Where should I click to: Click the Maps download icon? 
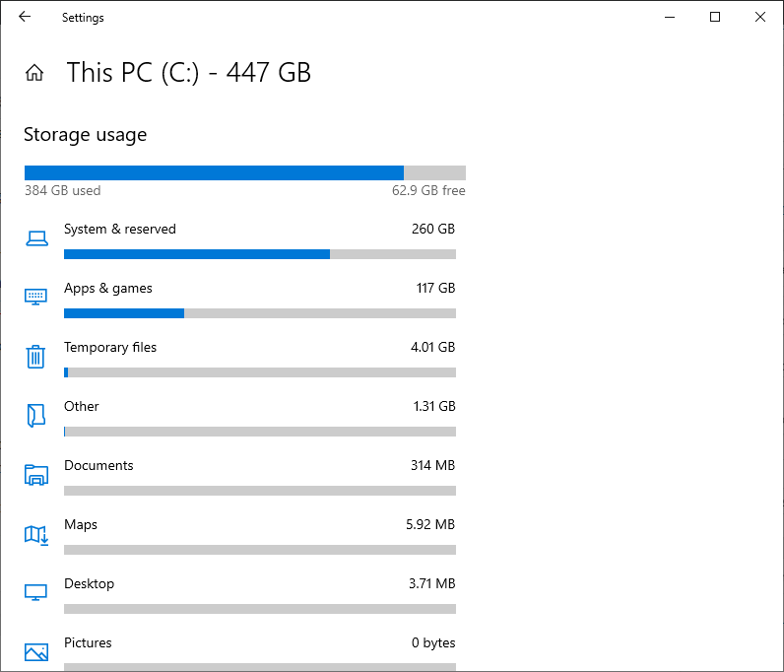[36, 535]
